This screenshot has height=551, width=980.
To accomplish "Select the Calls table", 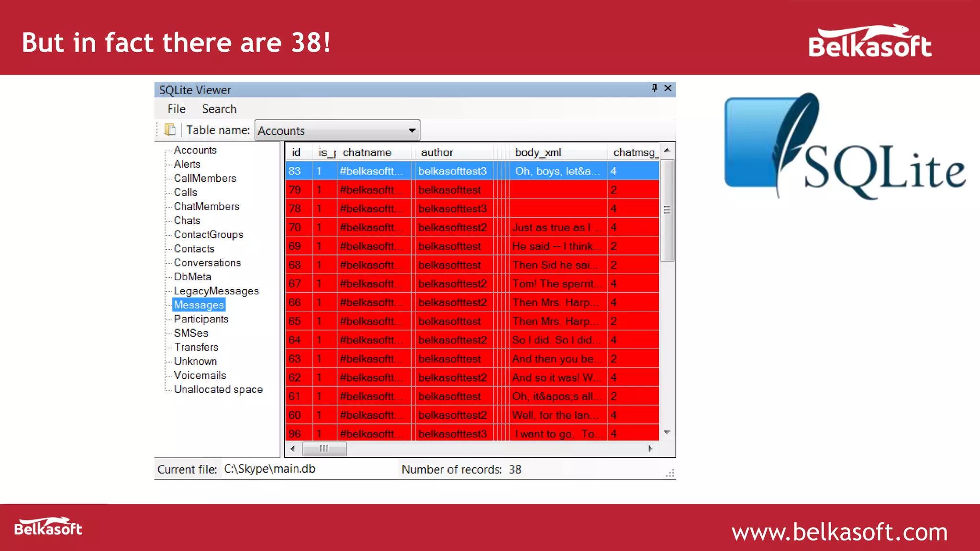I will click(x=186, y=192).
